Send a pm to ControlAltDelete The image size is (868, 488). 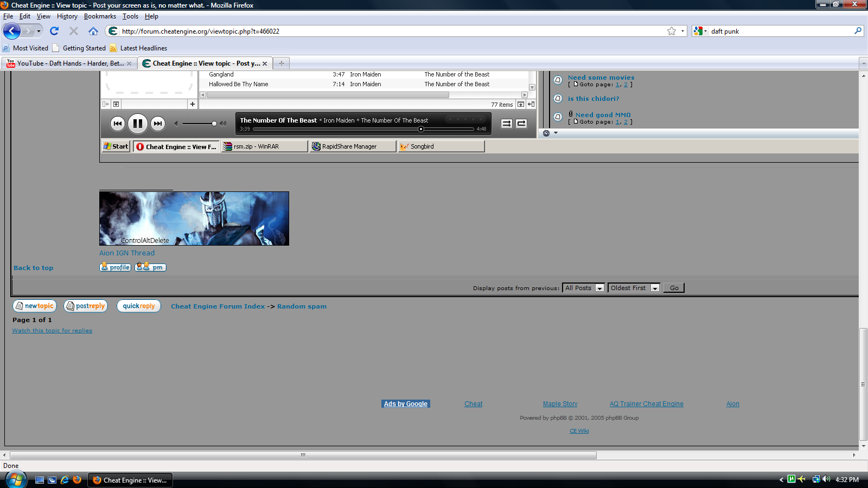(150, 267)
